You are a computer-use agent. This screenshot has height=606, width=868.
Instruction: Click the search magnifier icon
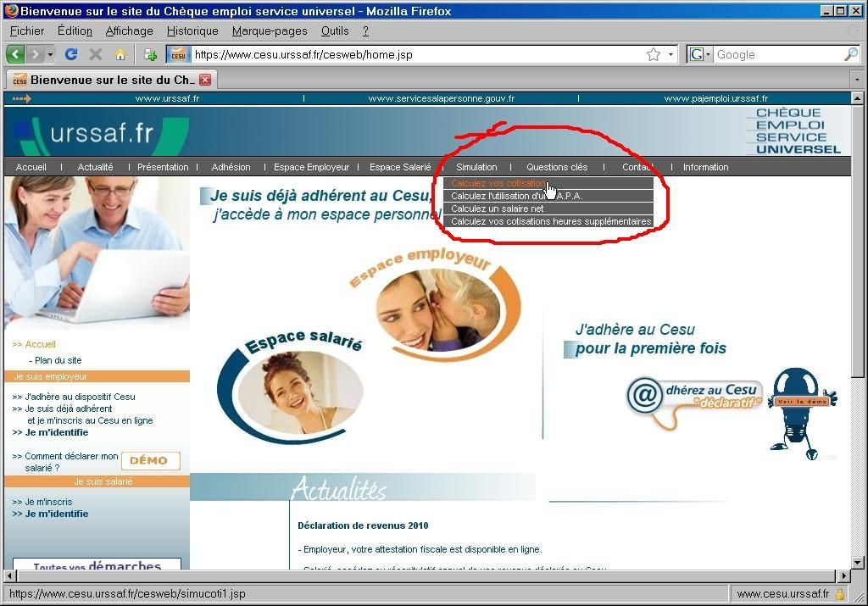[851, 54]
